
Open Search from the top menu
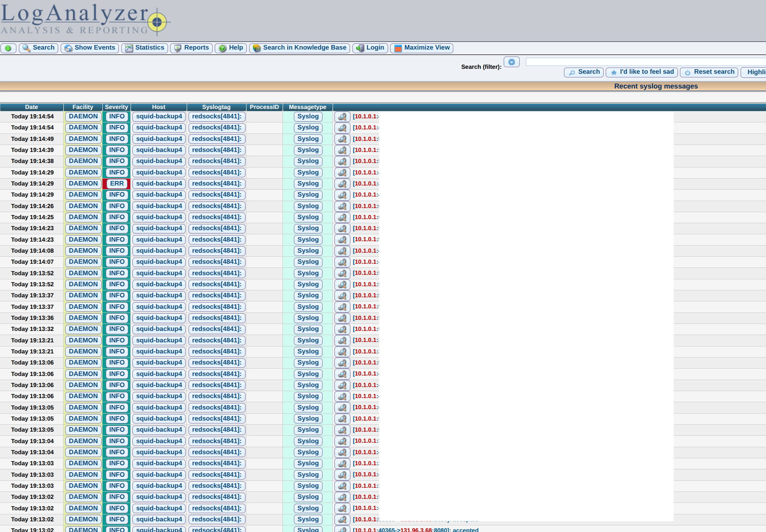click(39, 48)
